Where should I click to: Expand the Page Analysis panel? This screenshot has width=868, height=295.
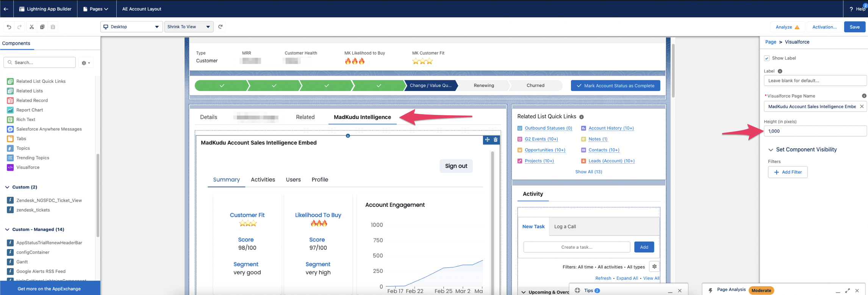coord(847,290)
